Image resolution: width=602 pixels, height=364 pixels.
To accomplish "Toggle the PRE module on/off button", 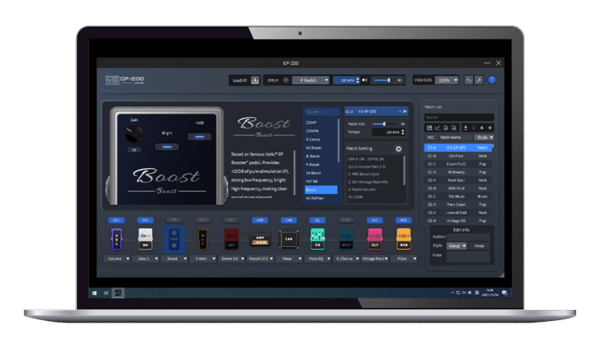I will (174, 220).
